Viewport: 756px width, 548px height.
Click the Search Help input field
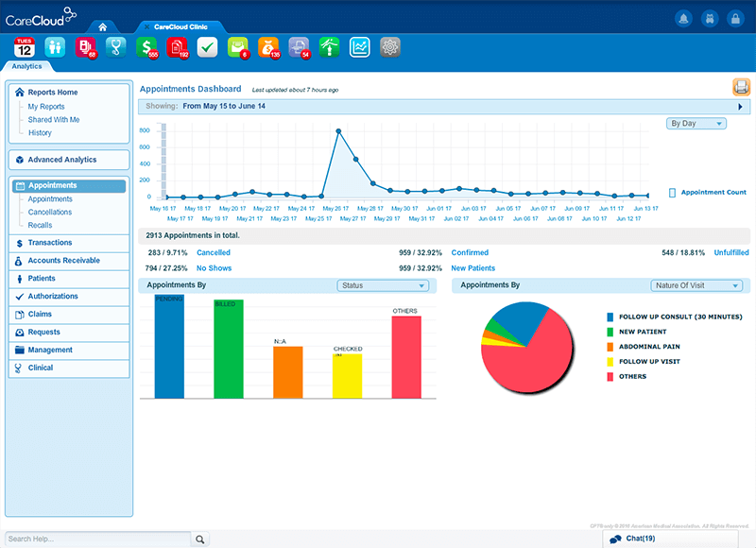click(x=98, y=539)
